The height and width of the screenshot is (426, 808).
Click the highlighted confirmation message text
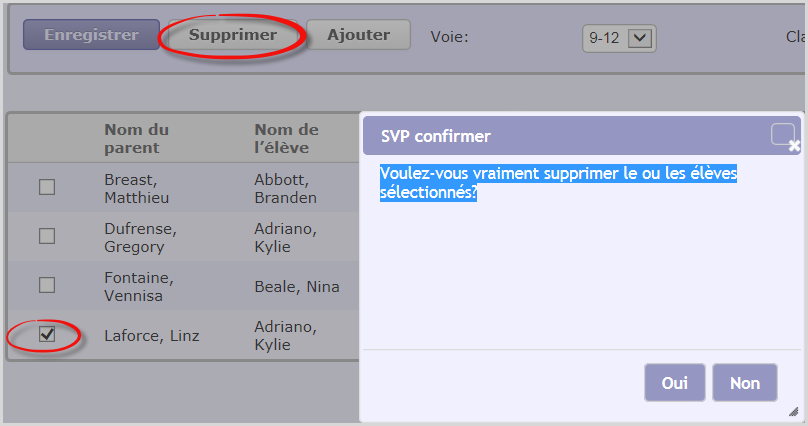pyautogui.click(x=558, y=183)
